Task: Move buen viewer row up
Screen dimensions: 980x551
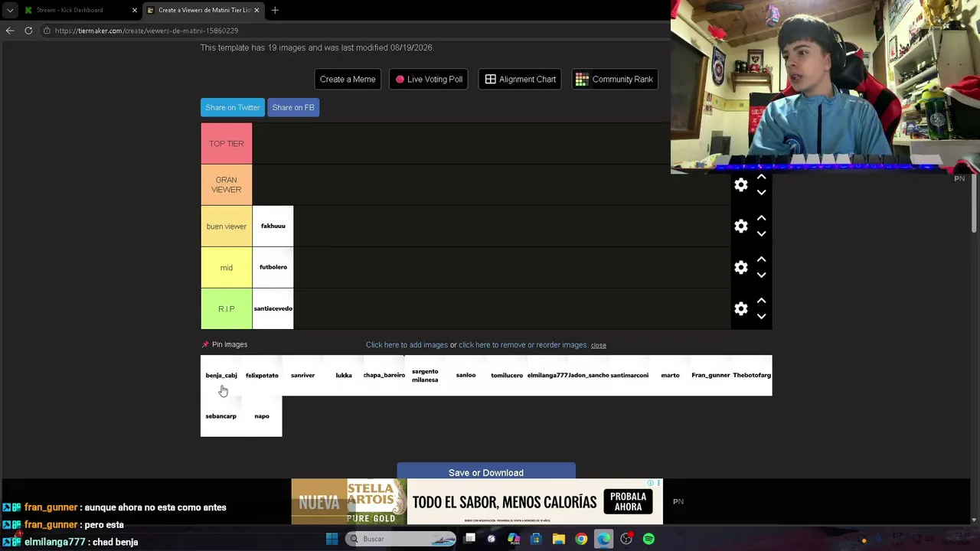Action: 761,218
